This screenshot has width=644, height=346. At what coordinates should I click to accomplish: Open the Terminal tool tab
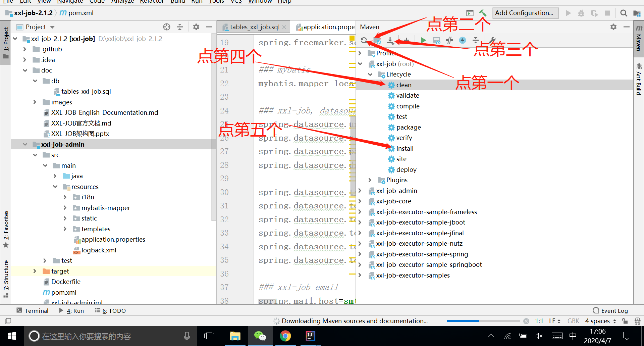33,310
